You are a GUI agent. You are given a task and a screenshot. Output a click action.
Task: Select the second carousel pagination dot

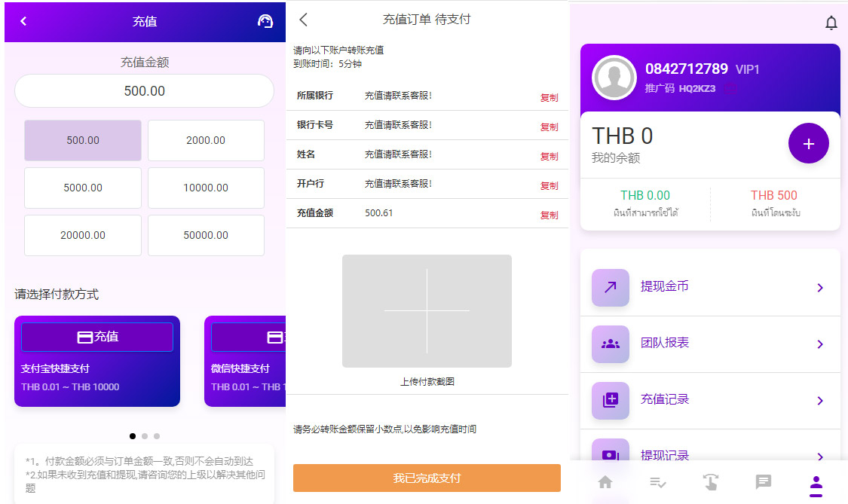coord(145,436)
